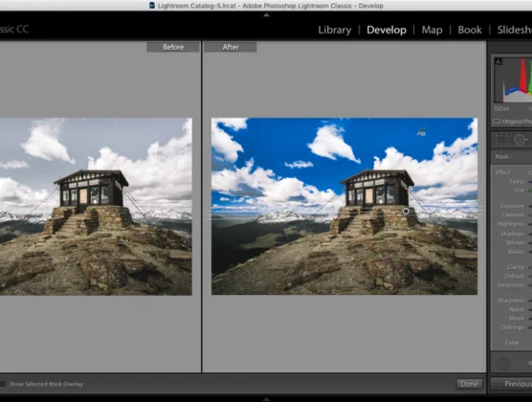The width and height of the screenshot is (532, 402).
Task: Click the Before photo preview
Action: click(96, 207)
